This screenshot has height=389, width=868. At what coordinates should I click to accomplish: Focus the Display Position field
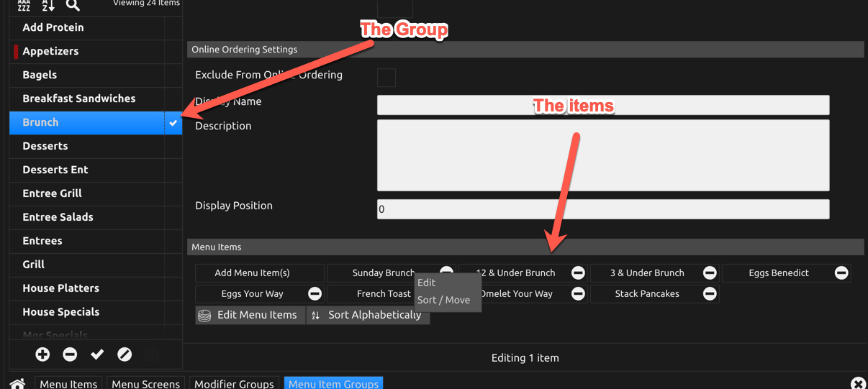(x=603, y=209)
